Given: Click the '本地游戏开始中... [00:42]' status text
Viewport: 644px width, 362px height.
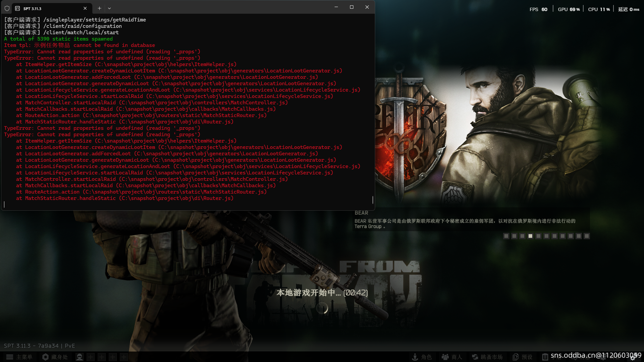Looking at the screenshot, I should pos(322,293).
